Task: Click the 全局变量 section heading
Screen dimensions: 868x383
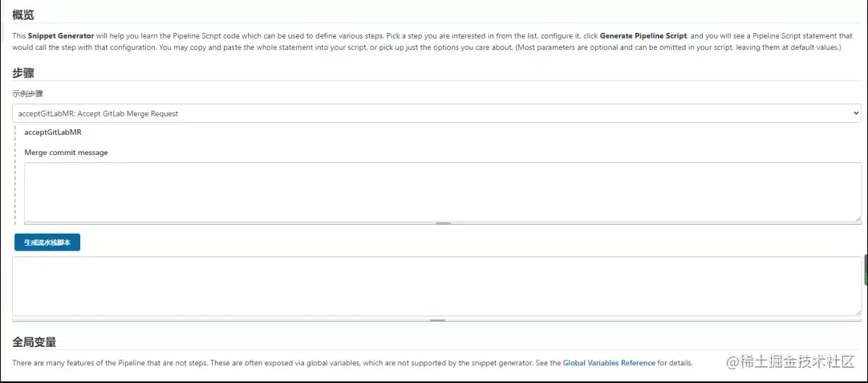Action: click(x=34, y=342)
